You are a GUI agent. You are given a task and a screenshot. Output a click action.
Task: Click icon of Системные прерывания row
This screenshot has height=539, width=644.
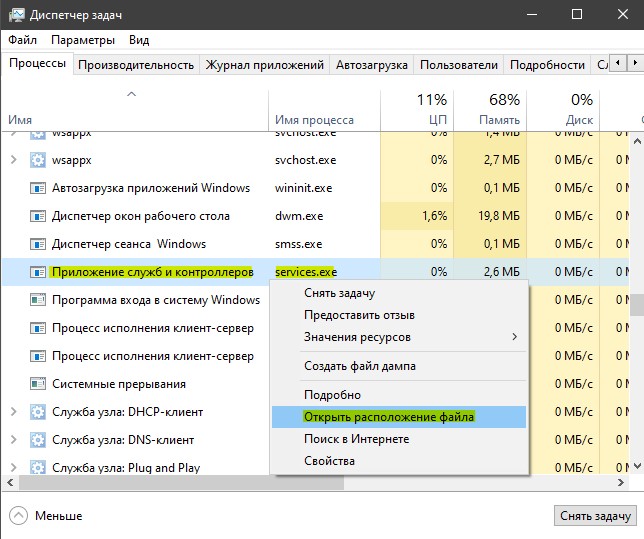pos(38,384)
